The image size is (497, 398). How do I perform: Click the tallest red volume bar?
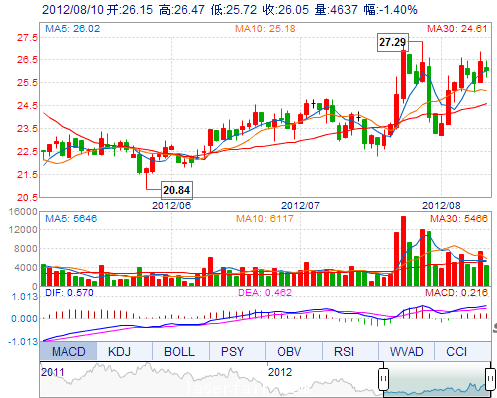(403, 251)
